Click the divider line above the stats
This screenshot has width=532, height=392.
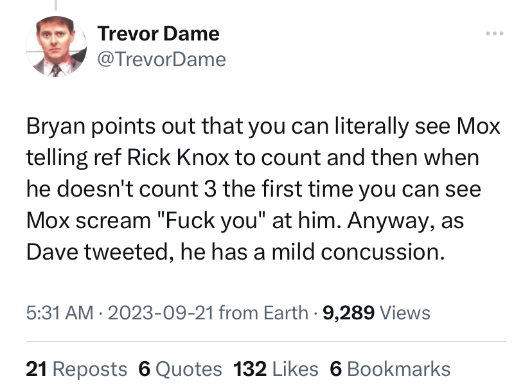point(265,341)
